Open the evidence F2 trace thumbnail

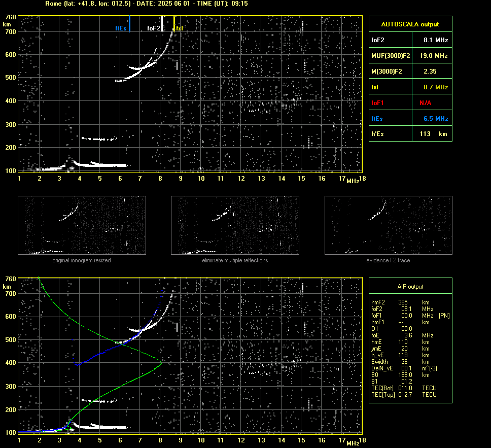[x=389, y=225]
